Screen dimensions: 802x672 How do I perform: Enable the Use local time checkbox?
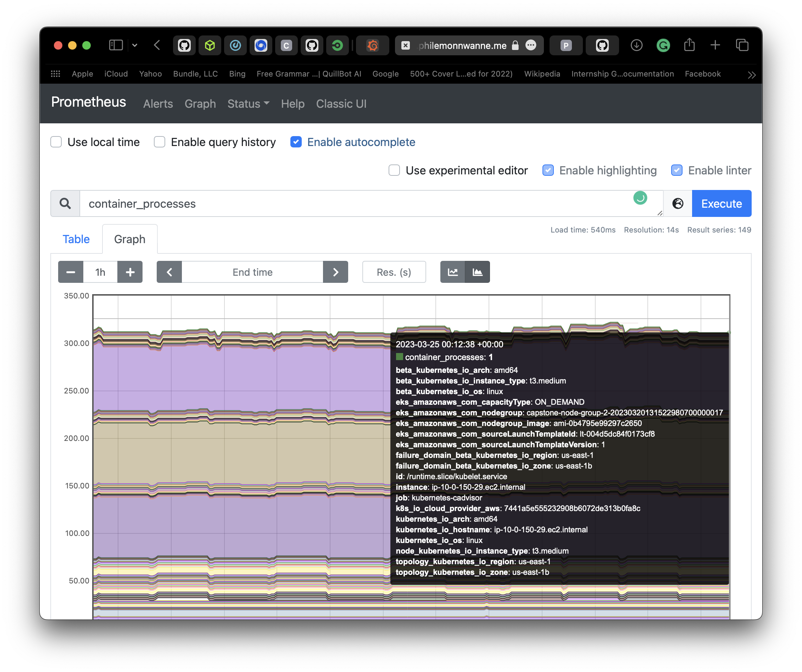56,142
